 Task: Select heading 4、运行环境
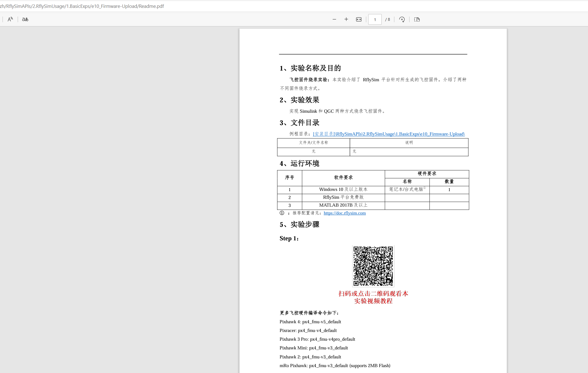299,163
